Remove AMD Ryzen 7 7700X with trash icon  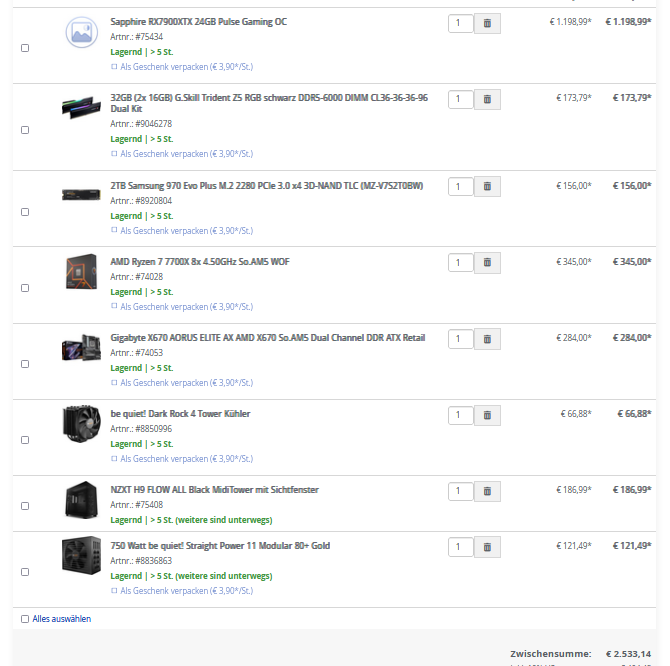(487, 262)
